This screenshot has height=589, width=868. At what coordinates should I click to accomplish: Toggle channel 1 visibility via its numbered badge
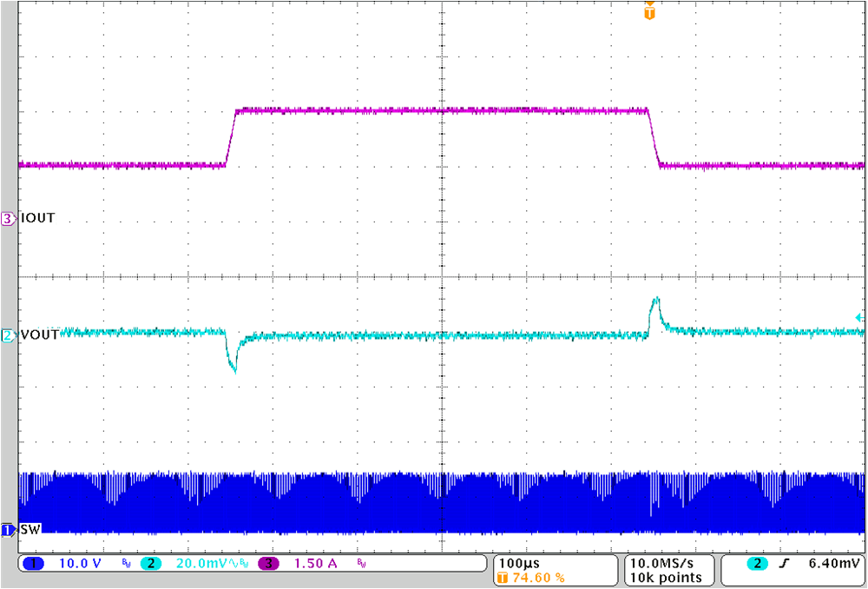[32, 563]
